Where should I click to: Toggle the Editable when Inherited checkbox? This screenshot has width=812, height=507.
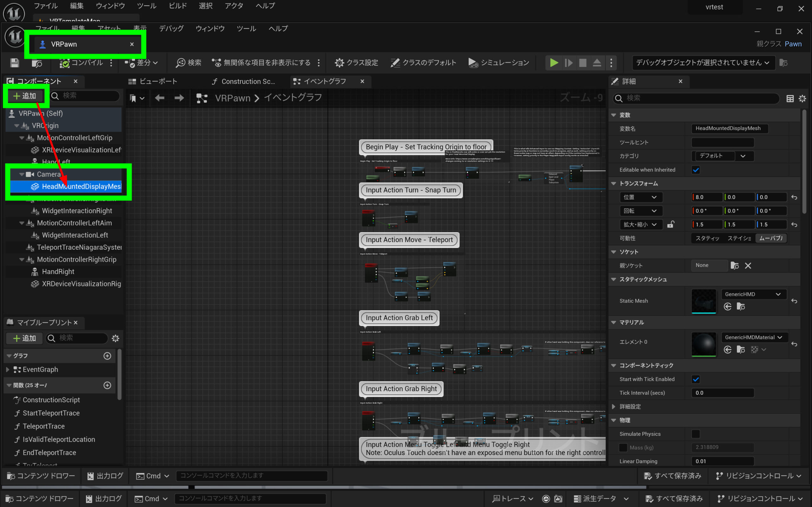click(696, 170)
